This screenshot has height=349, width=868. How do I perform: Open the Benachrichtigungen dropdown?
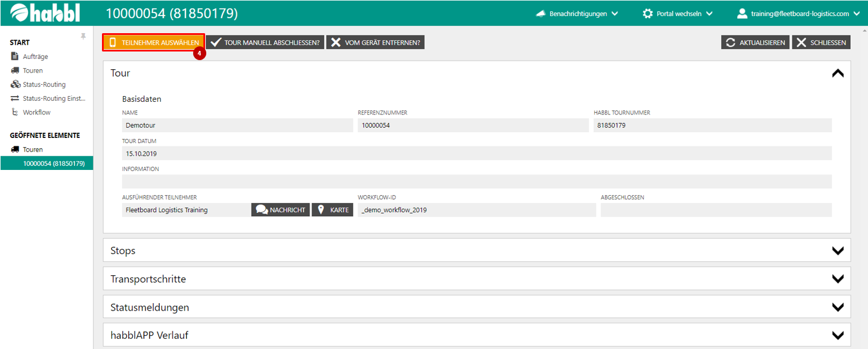[577, 13]
